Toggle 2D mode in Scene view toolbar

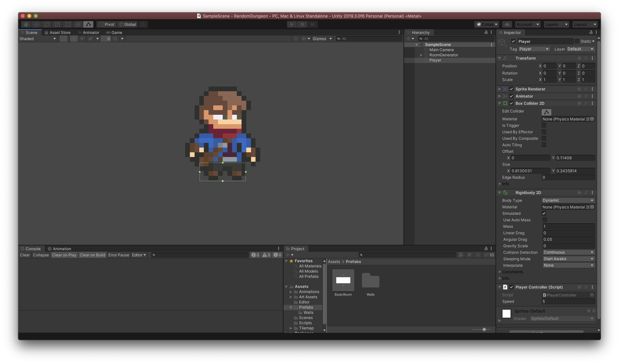(64, 39)
